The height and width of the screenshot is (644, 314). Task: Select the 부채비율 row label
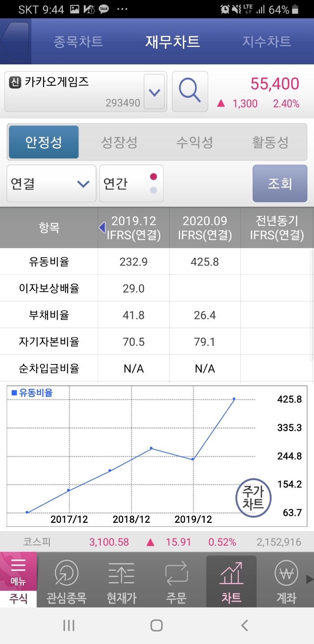49,315
